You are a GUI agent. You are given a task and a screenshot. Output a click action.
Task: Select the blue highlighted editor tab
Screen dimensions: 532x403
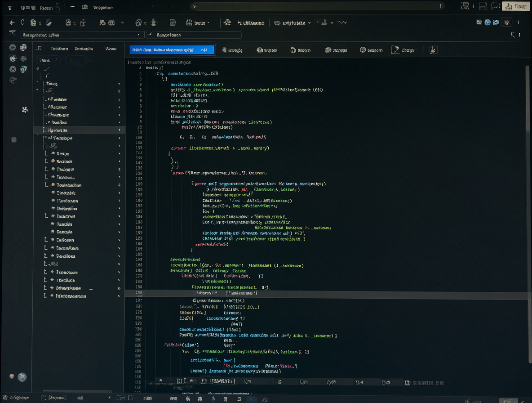172,50
